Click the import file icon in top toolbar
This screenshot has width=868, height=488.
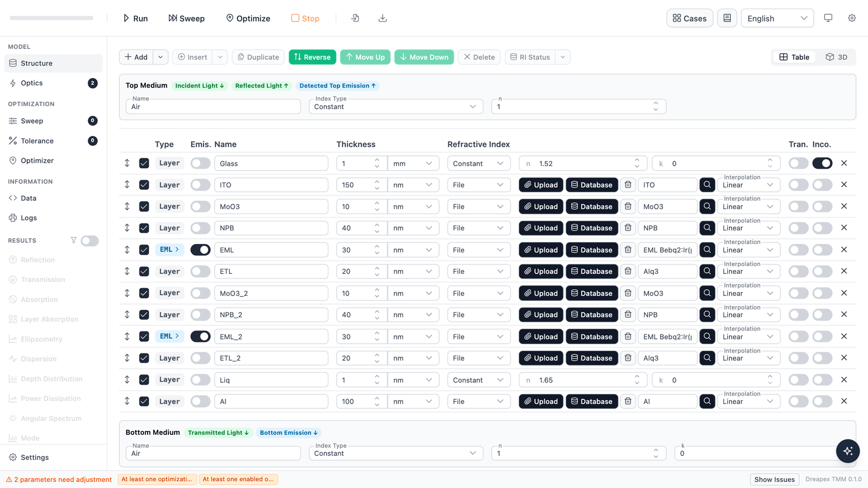(x=355, y=18)
